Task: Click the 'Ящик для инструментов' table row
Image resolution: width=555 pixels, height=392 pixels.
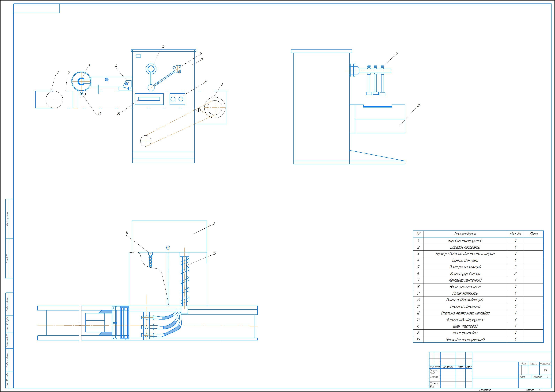Action: coord(465,339)
